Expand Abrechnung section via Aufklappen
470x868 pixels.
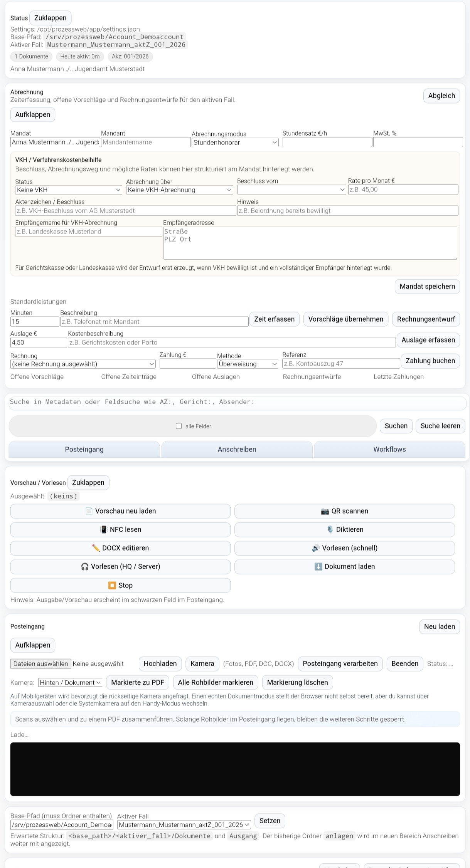coord(33,114)
